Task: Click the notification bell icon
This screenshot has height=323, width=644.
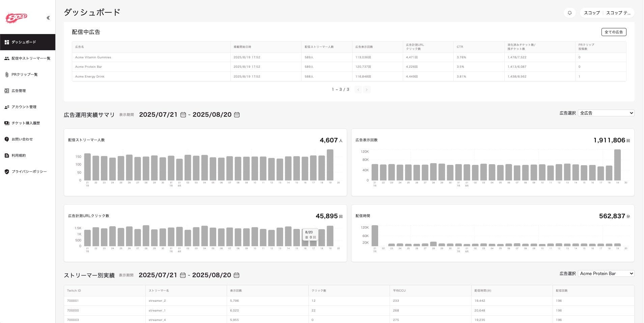Action: click(x=569, y=13)
